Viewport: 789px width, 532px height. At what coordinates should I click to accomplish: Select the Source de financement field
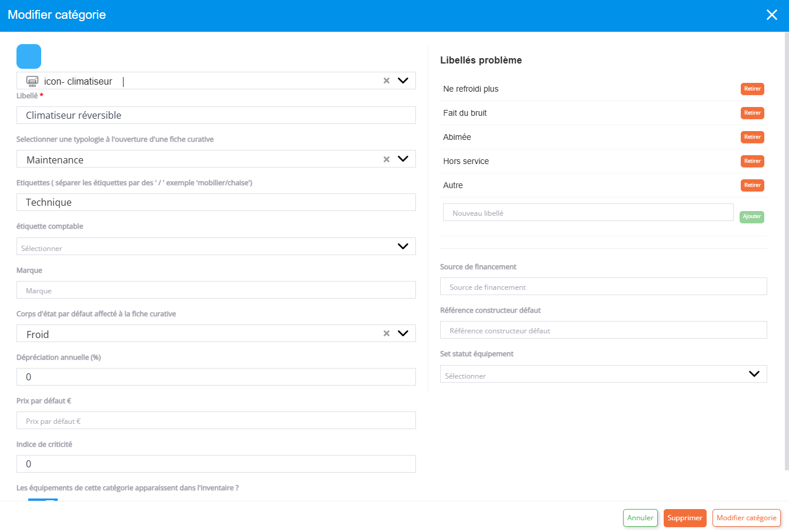pyautogui.click(x=603, y=287)
